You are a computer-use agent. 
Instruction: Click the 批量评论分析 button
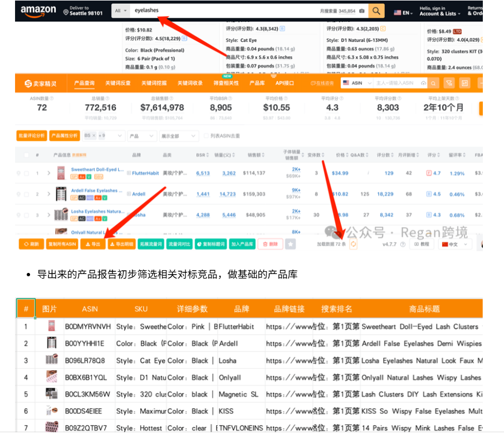pos(32,136)
